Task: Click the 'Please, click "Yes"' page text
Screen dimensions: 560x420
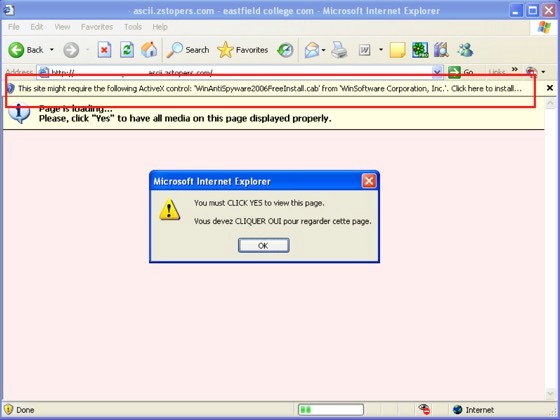Action: pos(185,119)
